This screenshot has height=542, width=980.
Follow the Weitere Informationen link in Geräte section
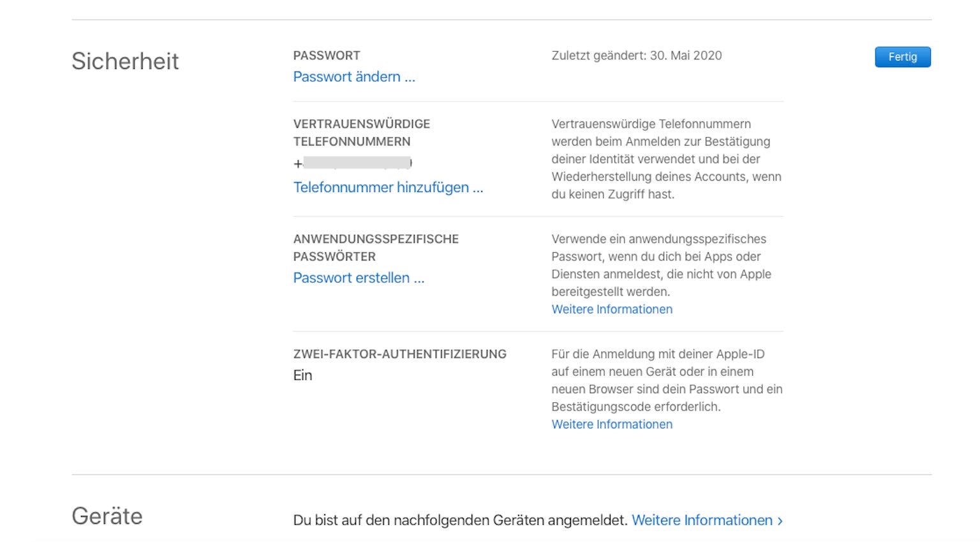(x=702, y=520)
